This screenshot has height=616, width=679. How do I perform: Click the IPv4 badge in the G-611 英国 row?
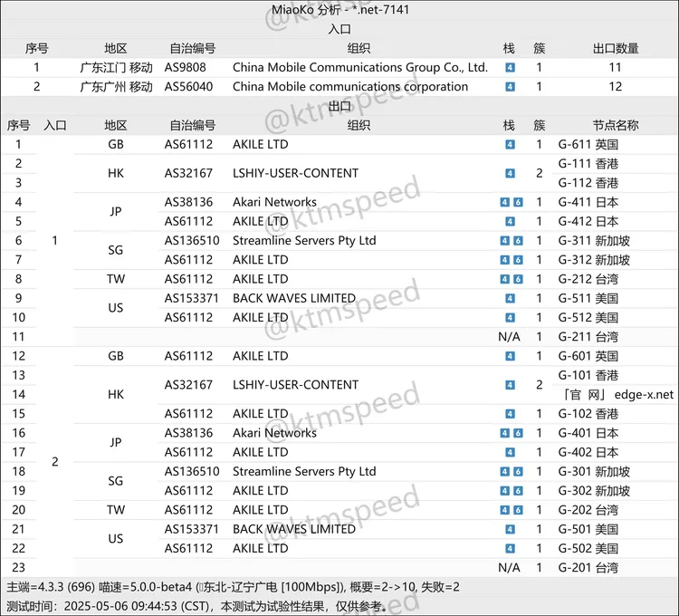point(510,144)
